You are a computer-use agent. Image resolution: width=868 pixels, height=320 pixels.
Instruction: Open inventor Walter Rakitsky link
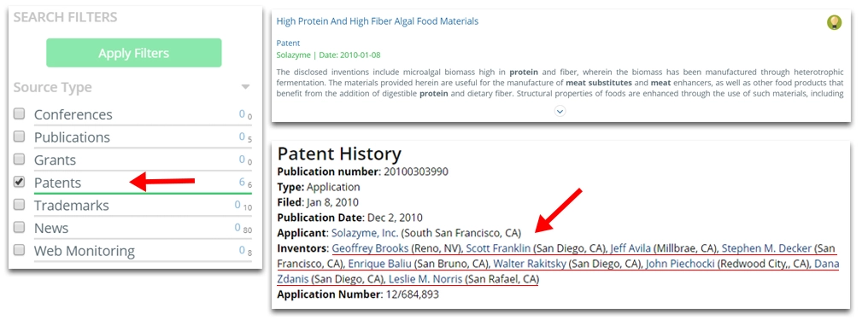[x=530, y=264]
